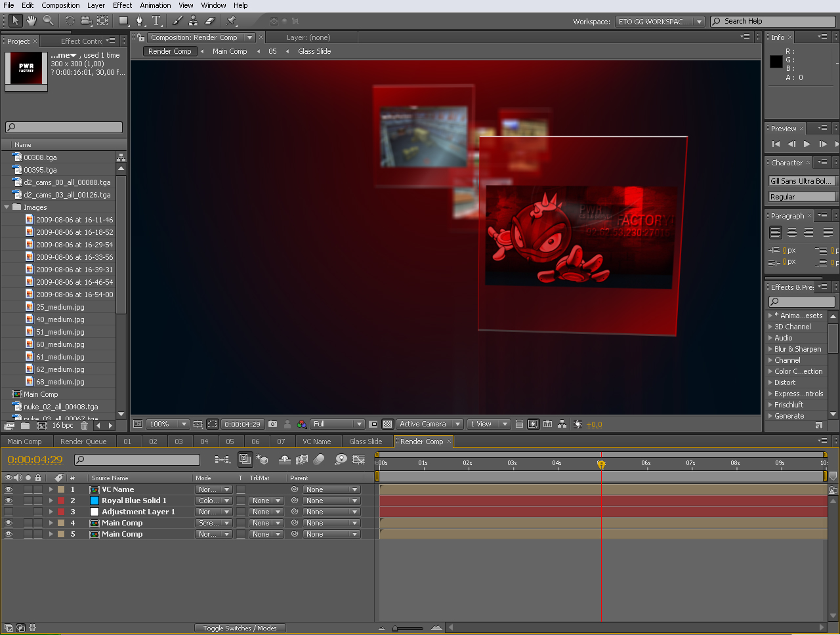
Task: Toggle mask and shape path visibility
Action: tap(213, 424)
